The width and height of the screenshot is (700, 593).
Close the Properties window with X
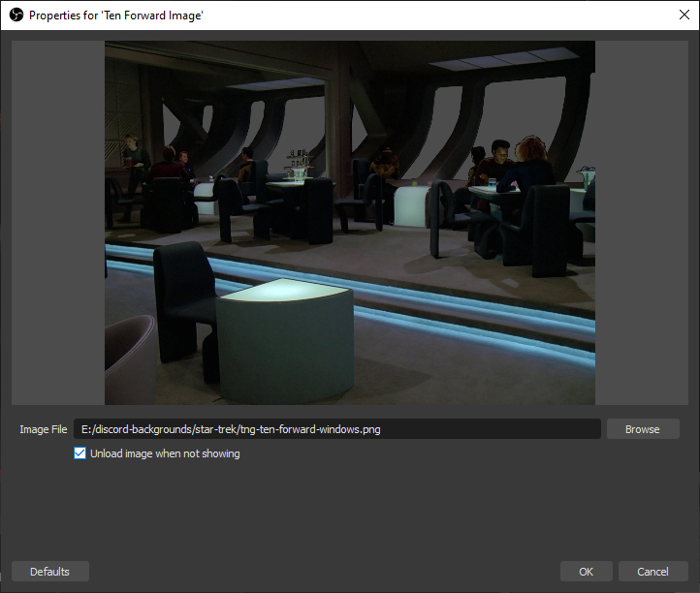(684, 15)
